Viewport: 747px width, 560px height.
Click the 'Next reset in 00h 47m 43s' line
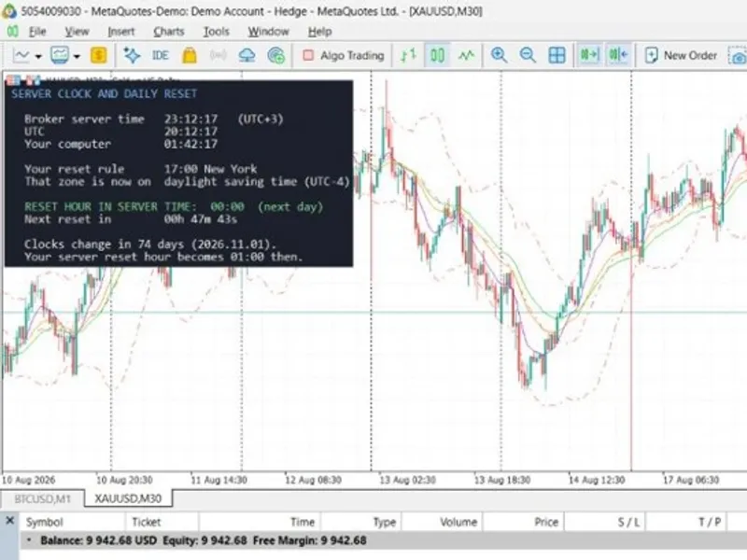pyautogui.click(x=131, y=219)
